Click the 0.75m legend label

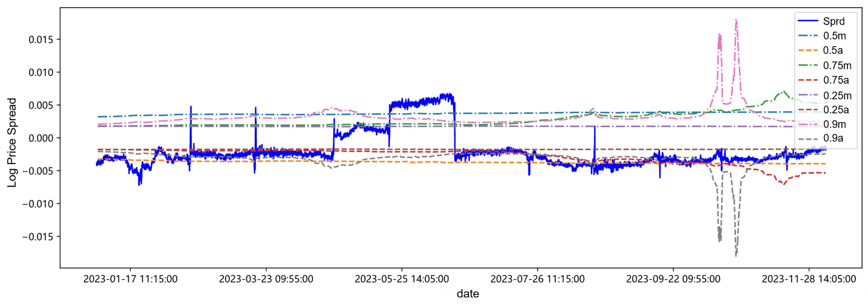(837, 65)
